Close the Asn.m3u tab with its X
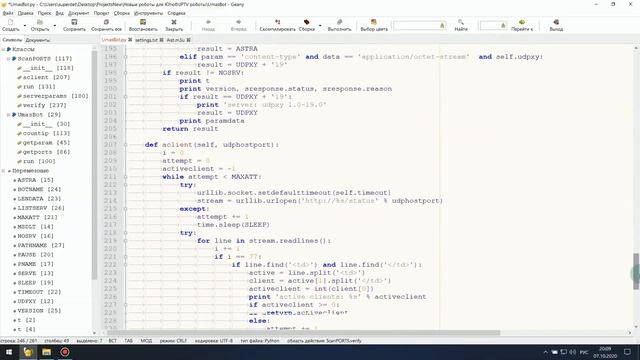Screen dimensions: 640x360 click(x=189, y=40)
